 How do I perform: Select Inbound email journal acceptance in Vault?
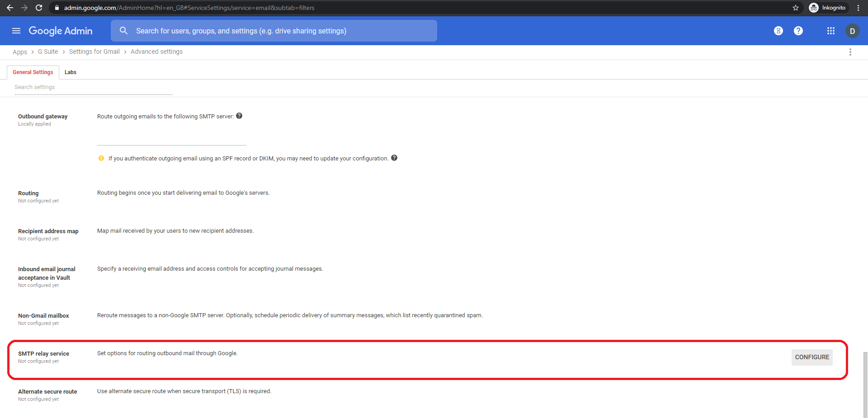coord(47,273)
